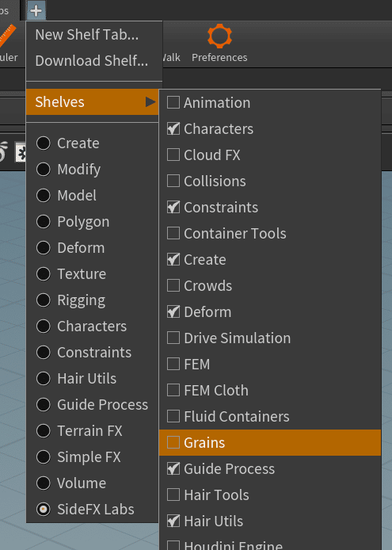
Task: Pick the Volume shelf radio option
Action: pyautogui.click(x=44, y=483)
